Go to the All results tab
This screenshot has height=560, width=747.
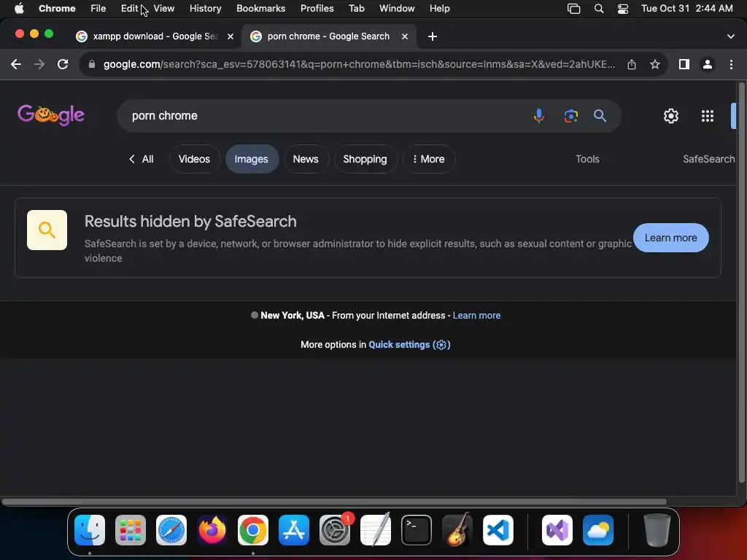[x=142, y=159]
